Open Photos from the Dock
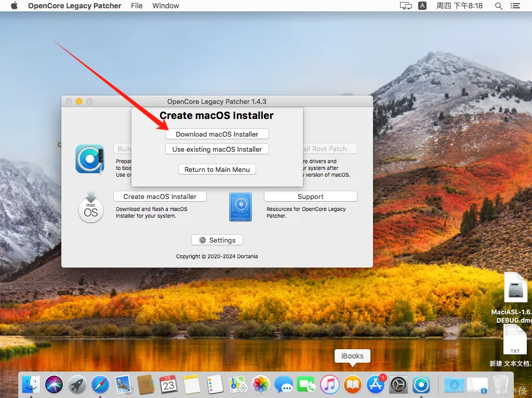 (261, 385)
